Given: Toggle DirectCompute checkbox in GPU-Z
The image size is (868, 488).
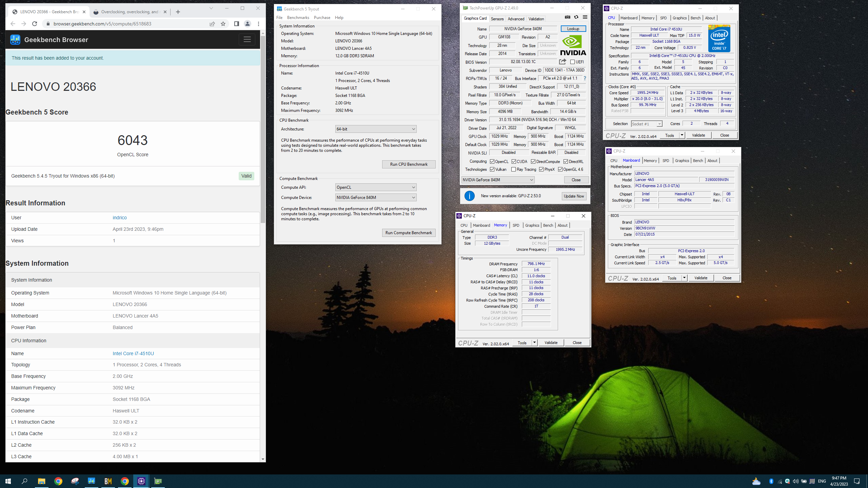Looking at the screenshot, I should [533, 162].
